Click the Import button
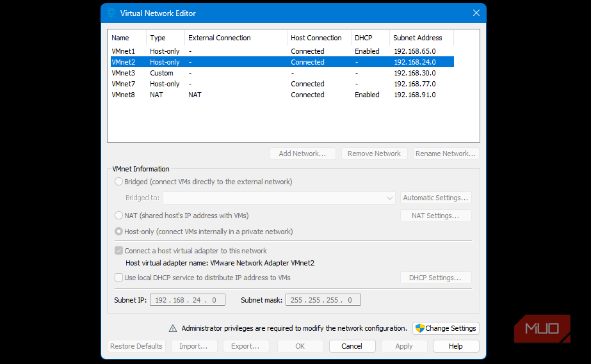The image size is (591, 364). coord(194,346)
